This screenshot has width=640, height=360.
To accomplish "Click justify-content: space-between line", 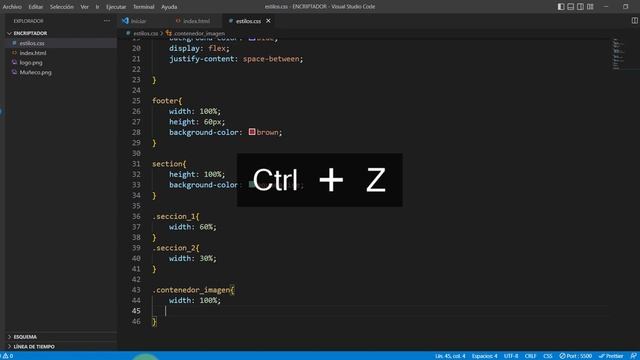I will click(x=236, y=59).
